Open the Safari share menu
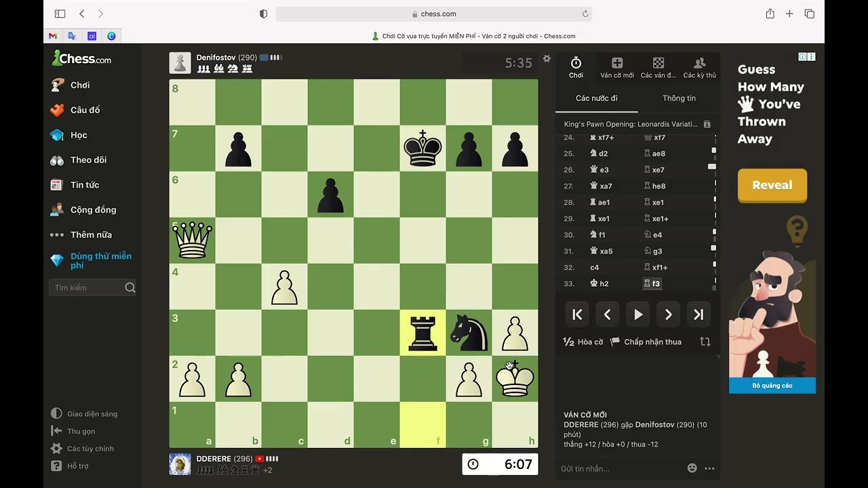Viewport: 868px width, 488px height. (x=770, y=14)
